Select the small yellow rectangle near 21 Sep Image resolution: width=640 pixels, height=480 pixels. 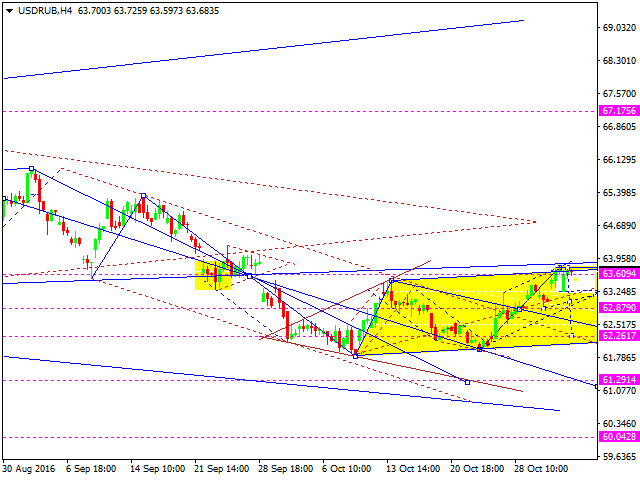[213, 275]
